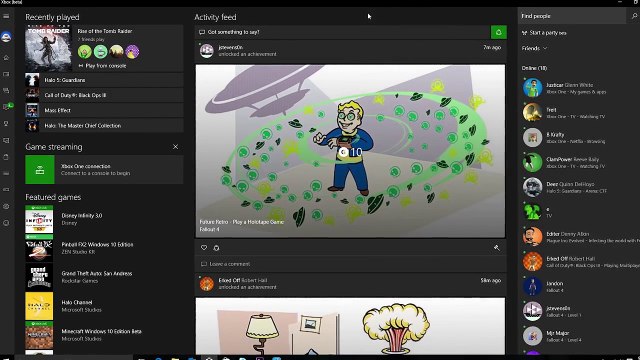Image resolution: width=640 pixels, height=360 pixels.
Task: Click the post button with the green background
Action: click(498, 32)
